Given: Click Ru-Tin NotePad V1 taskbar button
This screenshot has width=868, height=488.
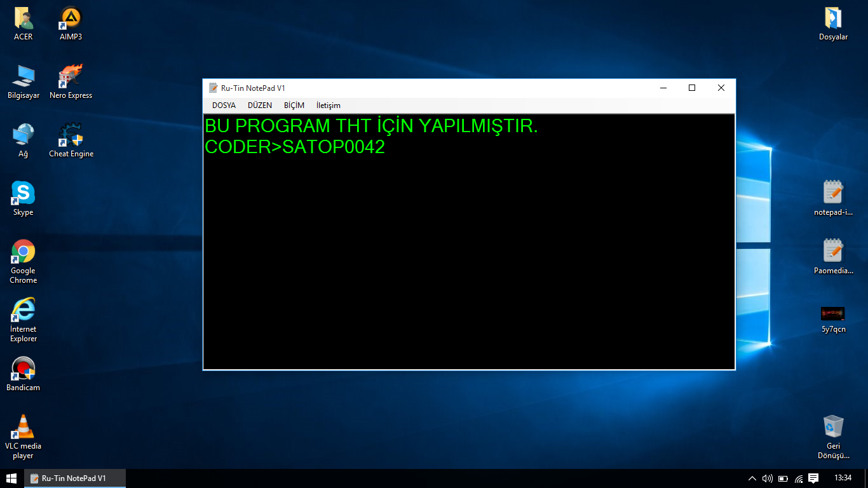Looking at the screenshot, I should tap(75, 478).
